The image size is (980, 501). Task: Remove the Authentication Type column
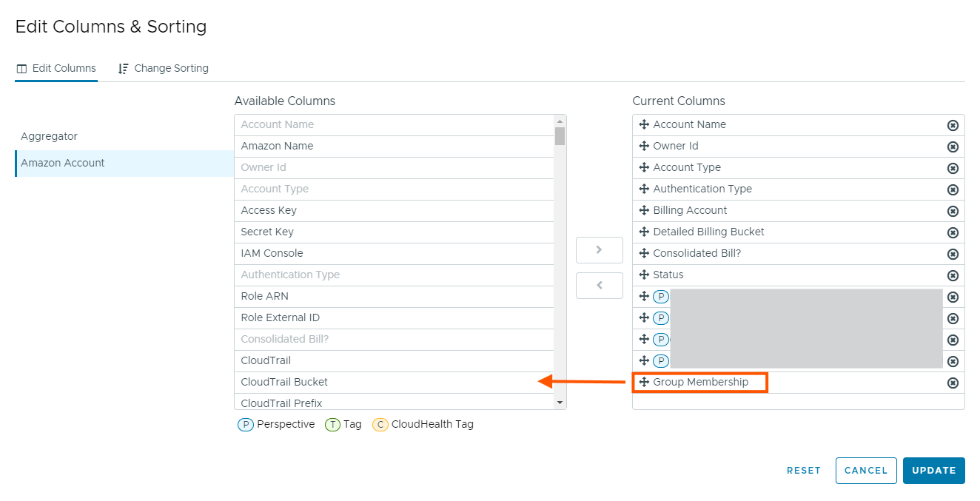coord(953,189)
